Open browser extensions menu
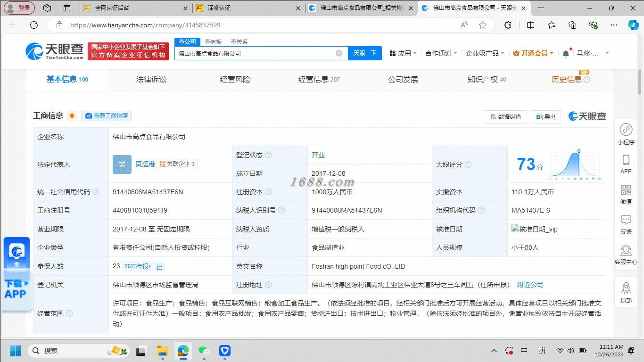Image resolution: width=644 pixels, height=362 pixels. [x=508, y=25]
